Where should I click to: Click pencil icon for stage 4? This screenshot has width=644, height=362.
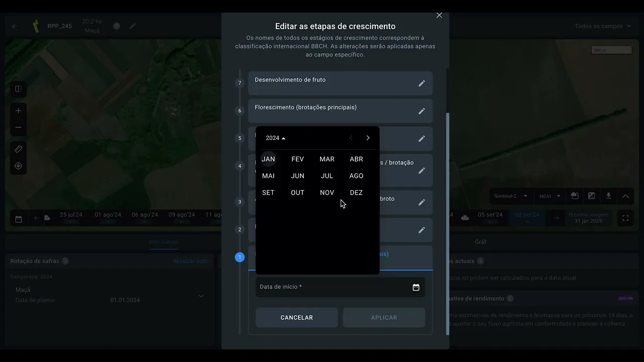[422, 170]
